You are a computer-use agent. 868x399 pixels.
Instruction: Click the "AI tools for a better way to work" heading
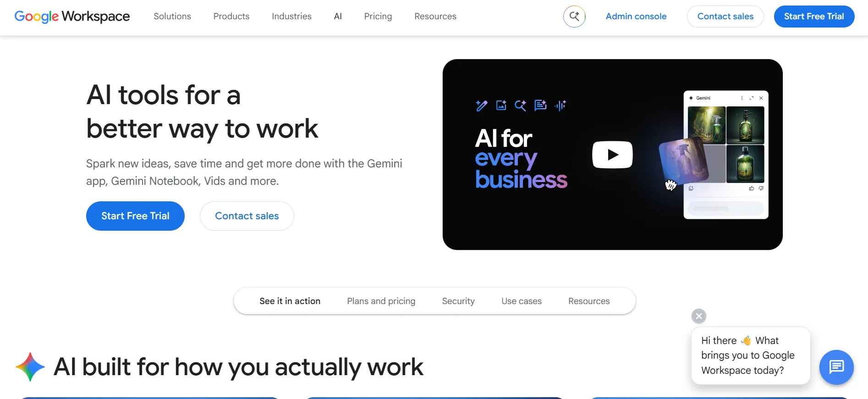click(x=202, y=111)
